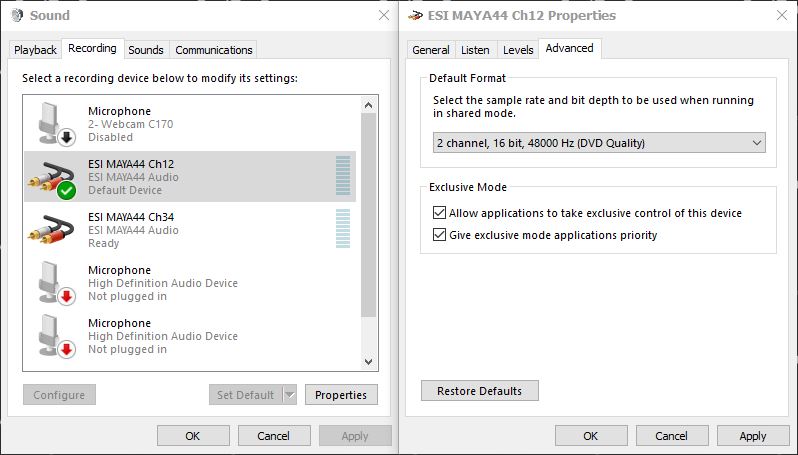Open the Listen tab
The image size is (798, 455).
[475, 50]
